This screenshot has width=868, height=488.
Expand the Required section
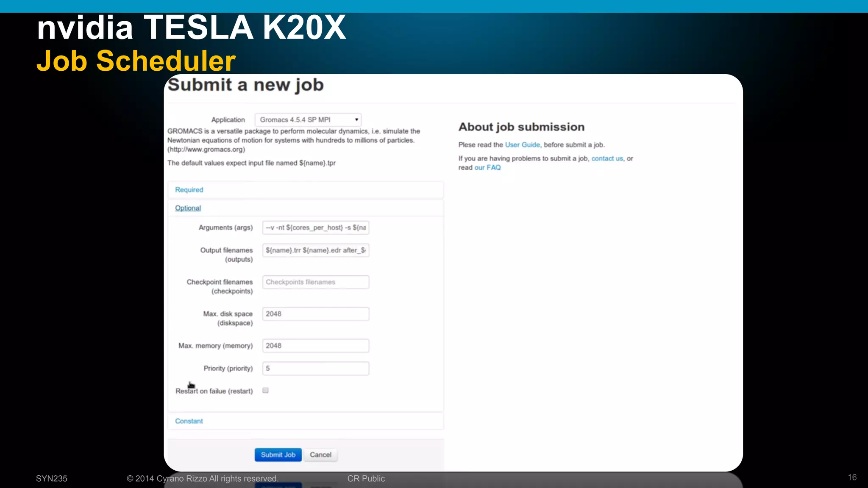pyautogui.click(x=189, y=190)
